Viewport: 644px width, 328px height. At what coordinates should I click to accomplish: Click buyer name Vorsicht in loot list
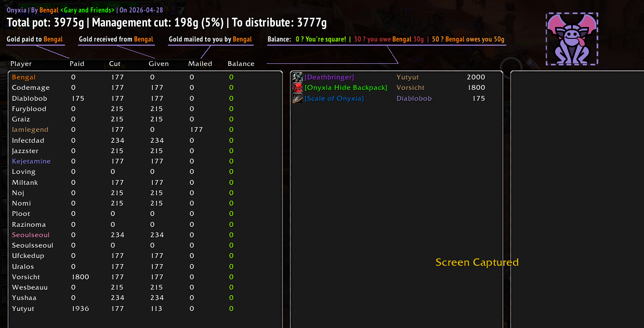point(411,88)
